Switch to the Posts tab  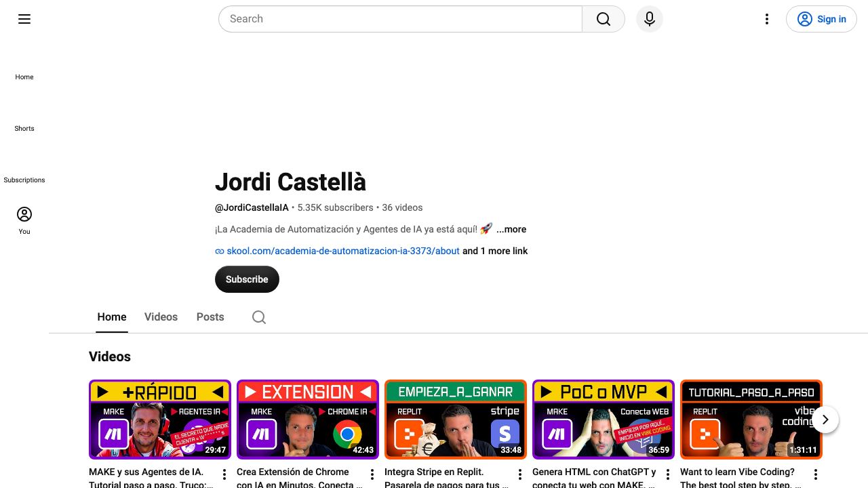[210, 317]
